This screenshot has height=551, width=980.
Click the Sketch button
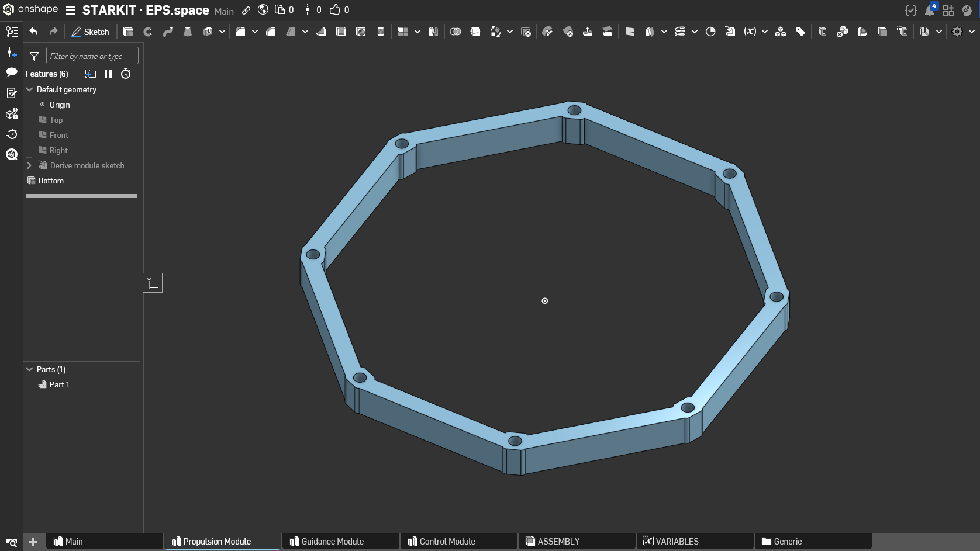91,32
